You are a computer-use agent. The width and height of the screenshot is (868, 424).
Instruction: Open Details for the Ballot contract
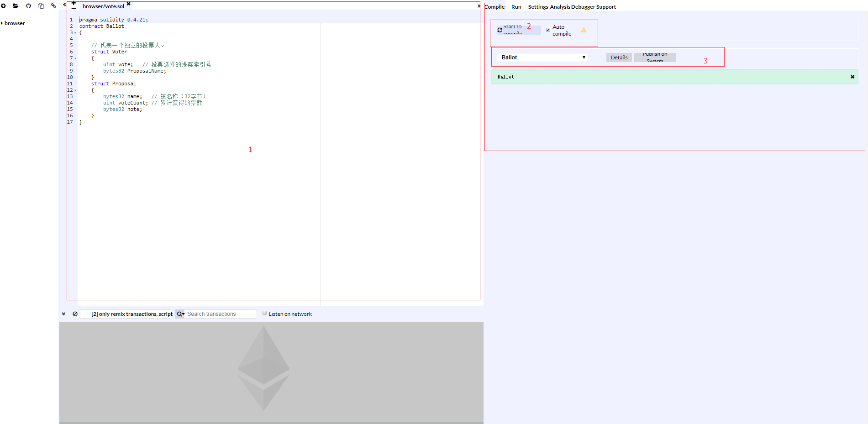[619, 57]
